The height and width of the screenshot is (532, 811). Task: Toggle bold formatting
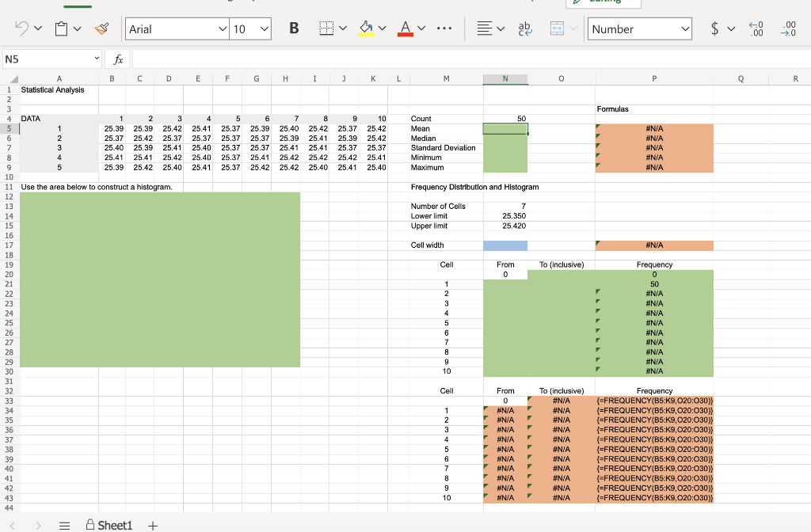[x=294, y=29]
